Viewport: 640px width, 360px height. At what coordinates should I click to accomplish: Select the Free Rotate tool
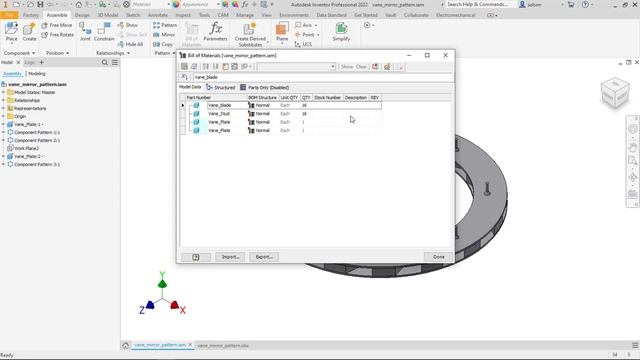tap(58, 35)
